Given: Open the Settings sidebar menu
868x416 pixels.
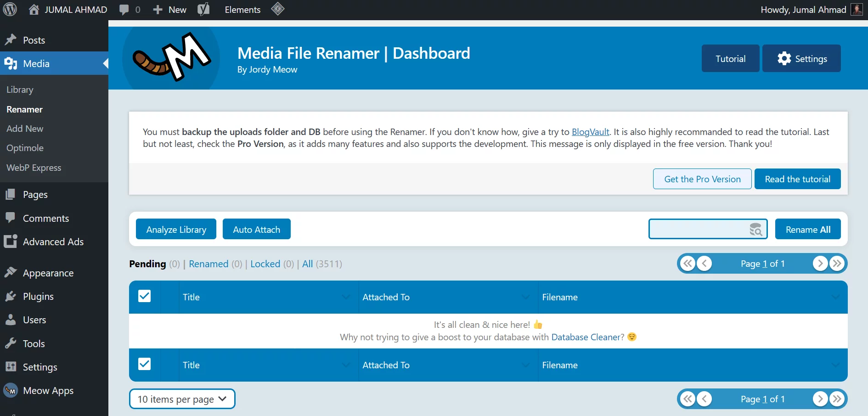Looking at the screenshot, I should click(54, 367).
